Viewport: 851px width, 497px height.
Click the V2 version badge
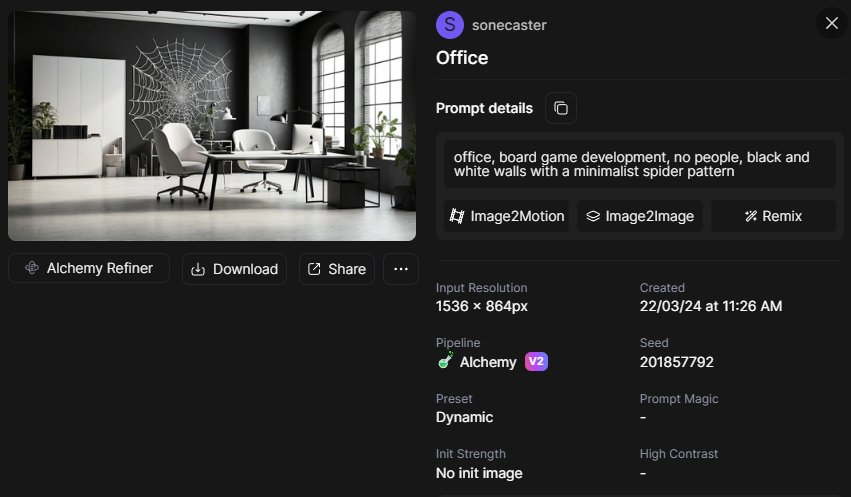point(536,362)
